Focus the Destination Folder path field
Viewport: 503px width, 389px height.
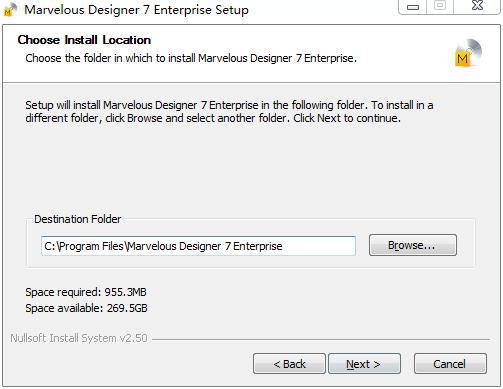[x=198, y=246]
